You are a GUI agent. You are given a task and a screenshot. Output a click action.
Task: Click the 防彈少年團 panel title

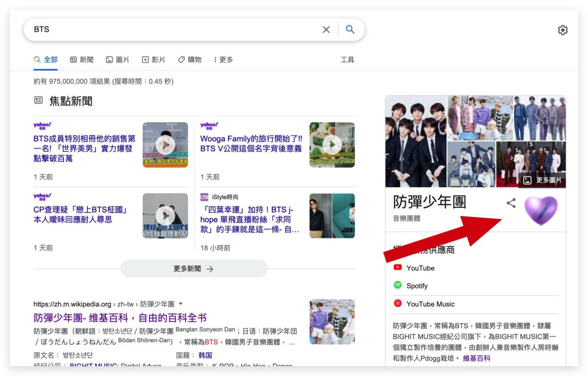pos(430,201)
